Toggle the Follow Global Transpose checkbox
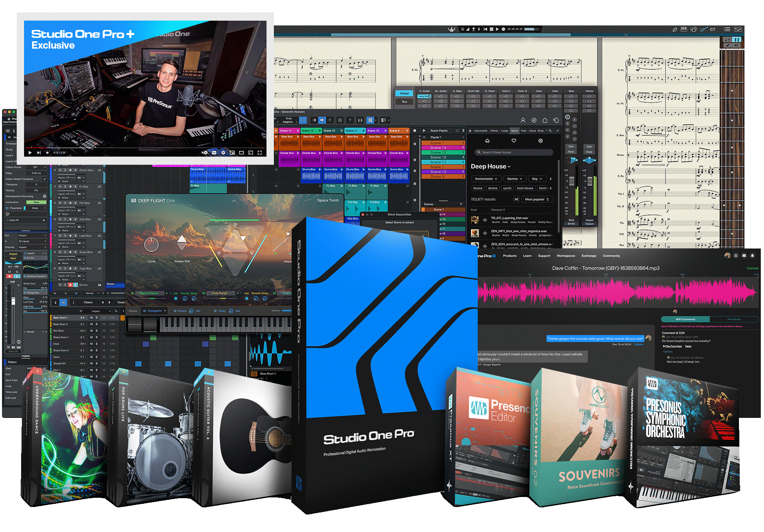The width and height of the screenshot is (764, 532). point(45,179)
